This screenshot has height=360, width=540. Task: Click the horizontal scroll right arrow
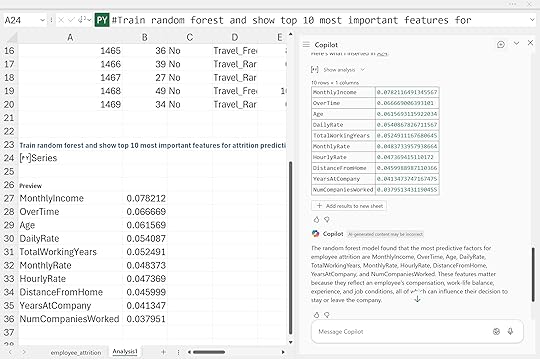283,352
